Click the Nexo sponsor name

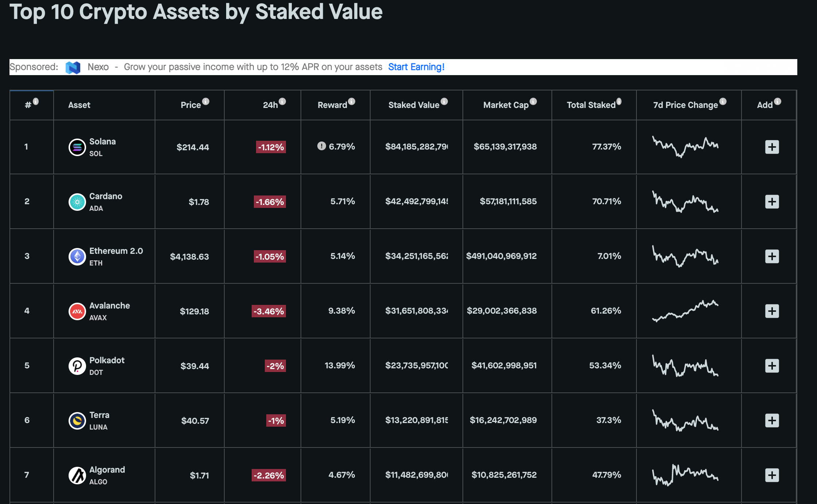(98, 67)
